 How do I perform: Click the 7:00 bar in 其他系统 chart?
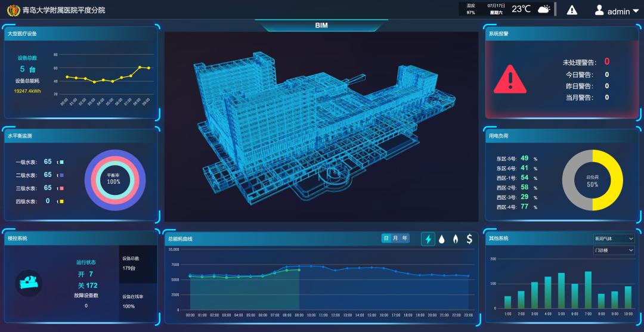point(588,290)
